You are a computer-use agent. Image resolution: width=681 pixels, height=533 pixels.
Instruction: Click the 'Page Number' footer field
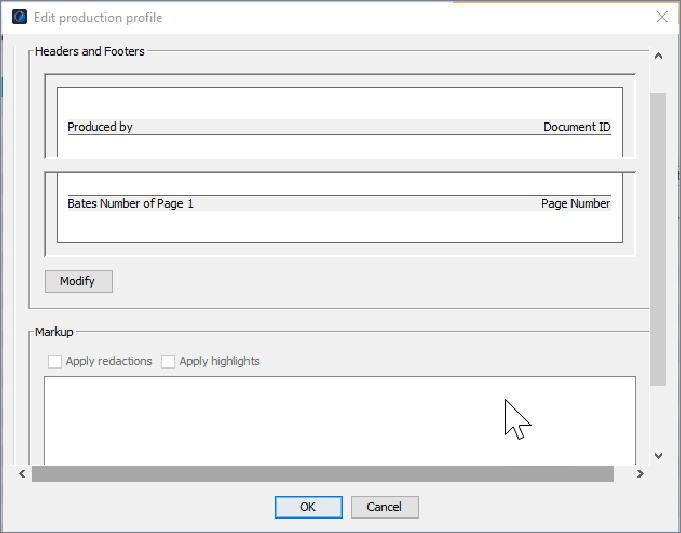(x=575, y=204)
